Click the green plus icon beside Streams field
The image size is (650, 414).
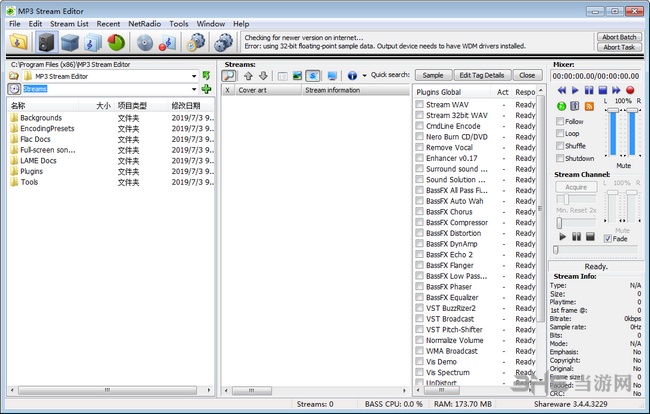pos(206,89)
